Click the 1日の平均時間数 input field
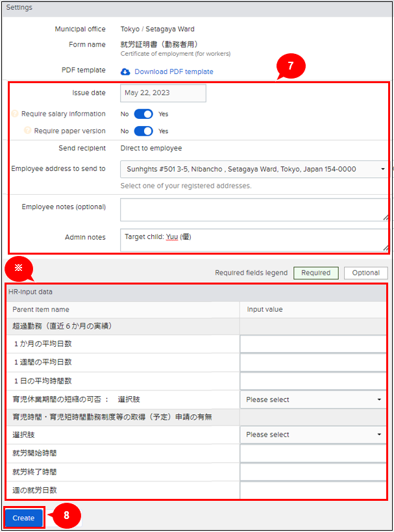Image resolution: width=394 pixels, height=532 pixels. [x=313, y=381]
